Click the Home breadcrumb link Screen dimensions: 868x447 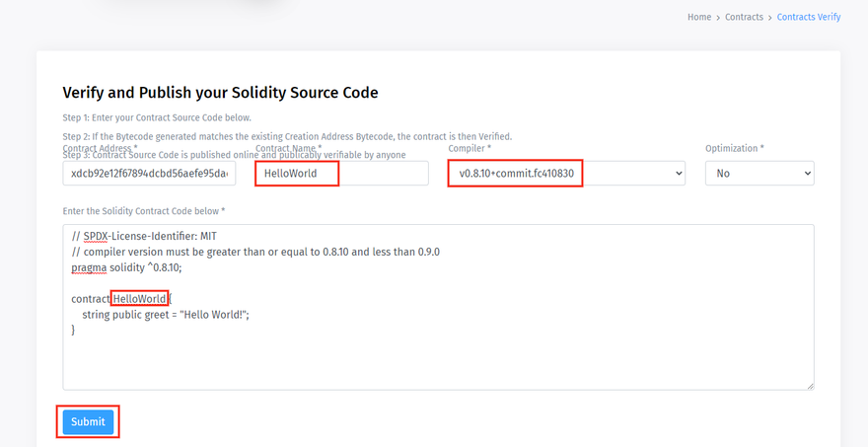698,17
